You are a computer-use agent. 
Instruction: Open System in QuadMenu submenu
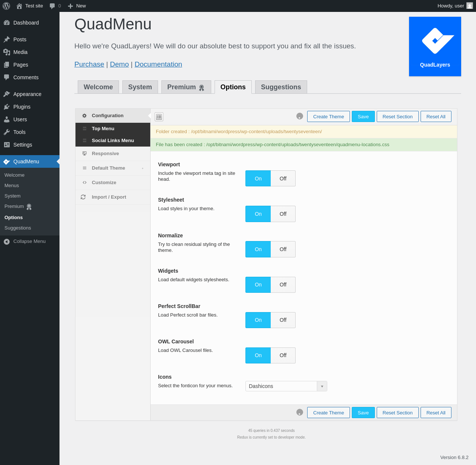pos(12,196)
